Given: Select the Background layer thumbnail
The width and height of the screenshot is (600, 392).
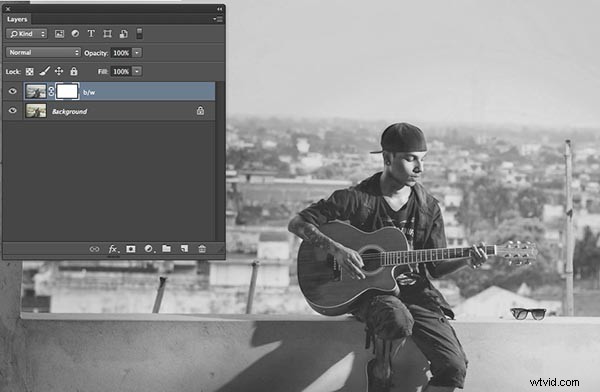Looking at the screenshot, I should pyautogui.click(x=36, y=111).
